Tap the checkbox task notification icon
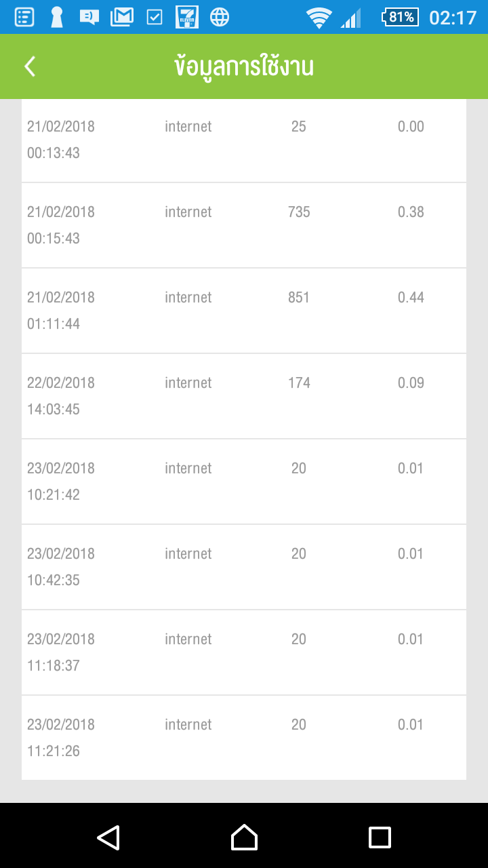Image resolution: width=488 pixels, height=868 pixels. (155, 17)
